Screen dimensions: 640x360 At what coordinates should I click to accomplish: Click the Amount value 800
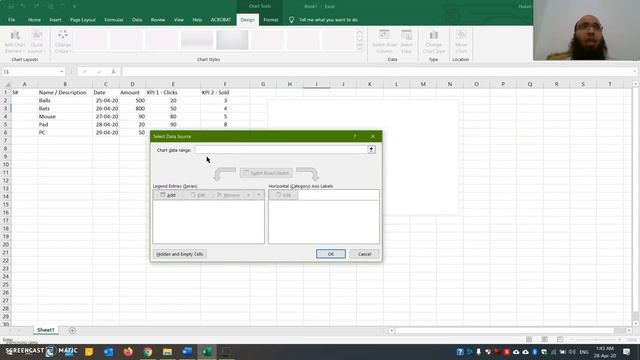click(x=132, y=109)
